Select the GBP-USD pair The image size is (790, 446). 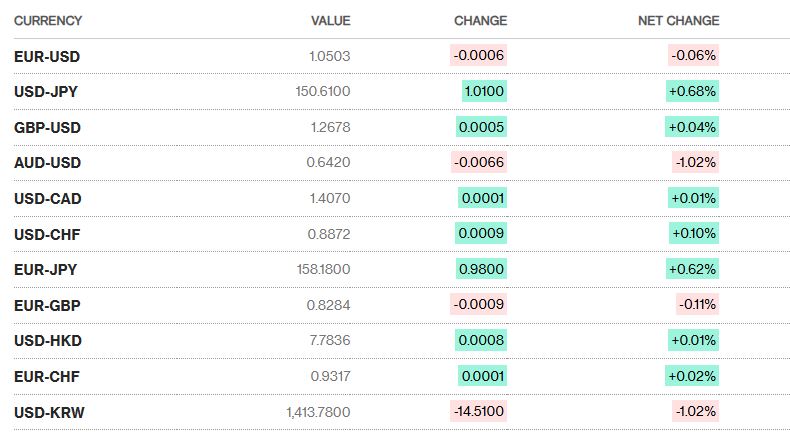point(48,127)
